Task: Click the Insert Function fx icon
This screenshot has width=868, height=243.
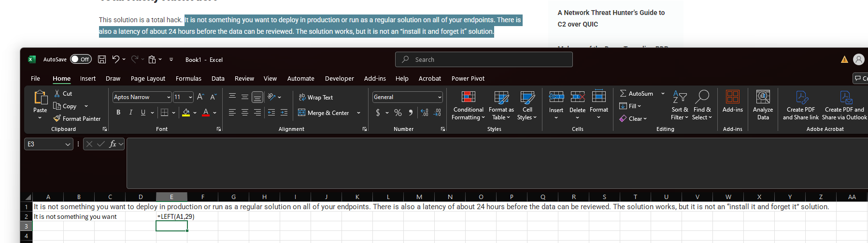Action: [113, 144]
